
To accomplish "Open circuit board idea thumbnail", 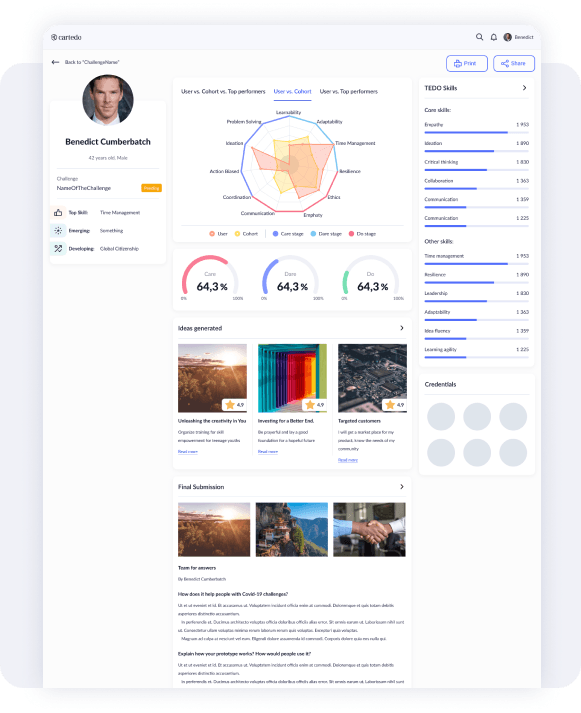I will [x=372, y=378].
